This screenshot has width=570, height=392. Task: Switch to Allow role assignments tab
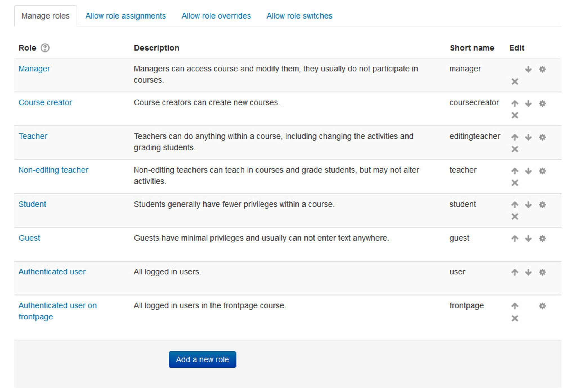125,16
